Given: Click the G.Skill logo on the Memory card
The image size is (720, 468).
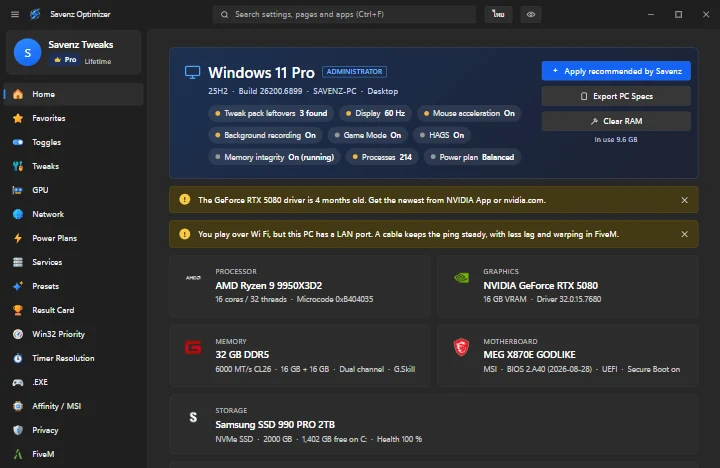Looking at the screenshot, I should [193, 347].
